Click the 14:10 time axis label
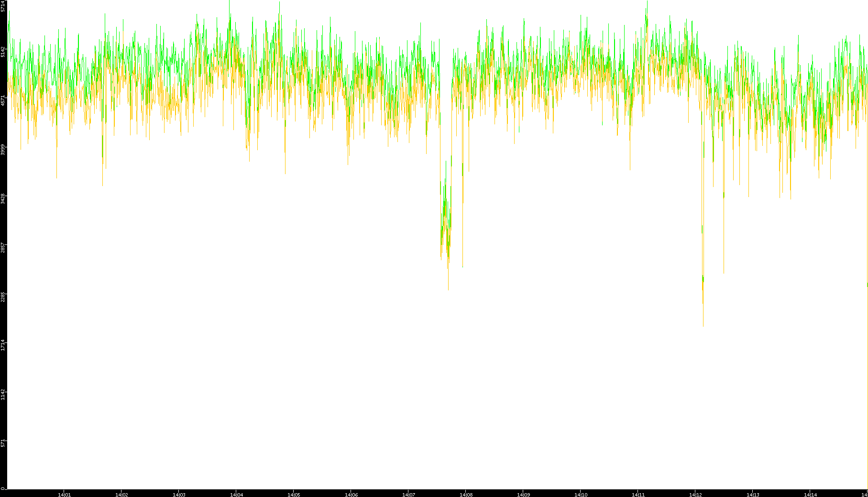Image resolution: width=868 pixels, height=497 pixels. pyautogui.click(x=581, y=495)
